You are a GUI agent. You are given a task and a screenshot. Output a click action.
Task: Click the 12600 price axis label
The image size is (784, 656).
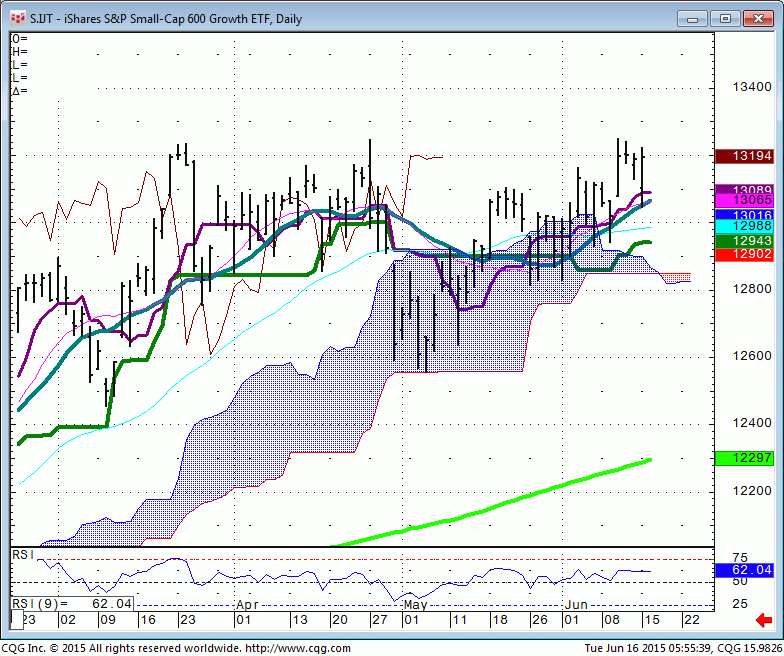752,356
